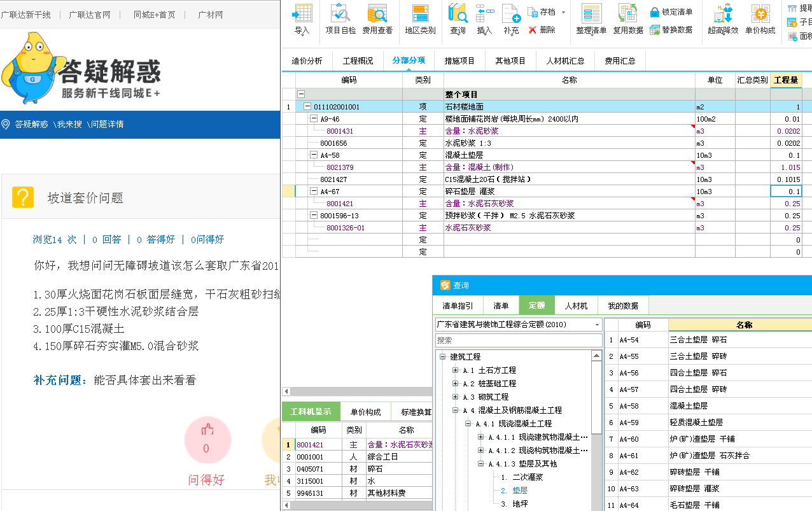Collapse the A4-58 quota row
Screen dimensions: 812x511
[x=314, y=155]
